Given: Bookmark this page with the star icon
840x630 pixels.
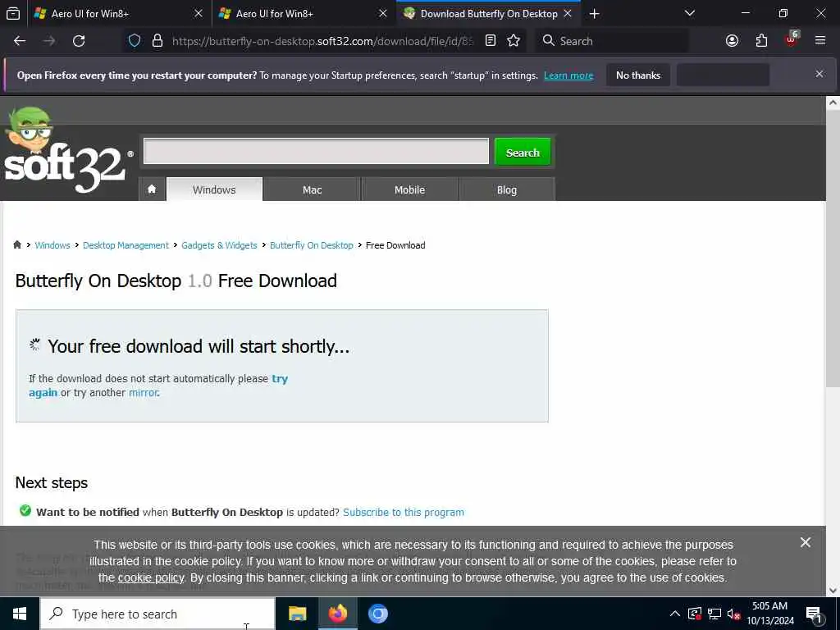Looking at the screenshot, I should click(514, 41).
